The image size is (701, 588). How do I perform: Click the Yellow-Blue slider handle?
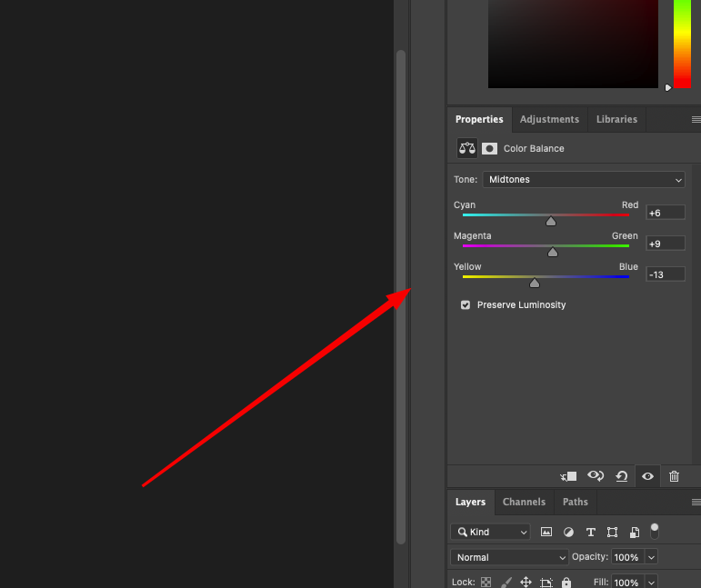coord(535,283)
